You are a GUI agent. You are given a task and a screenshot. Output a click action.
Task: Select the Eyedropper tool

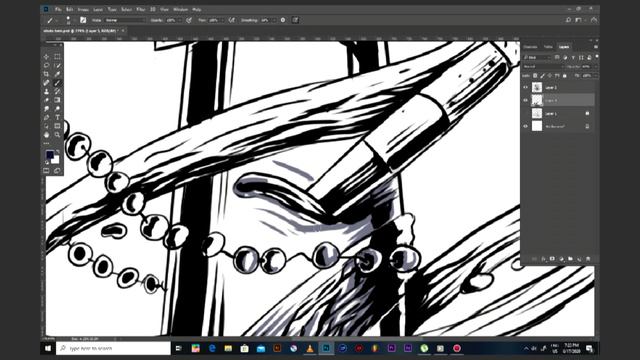57,74
